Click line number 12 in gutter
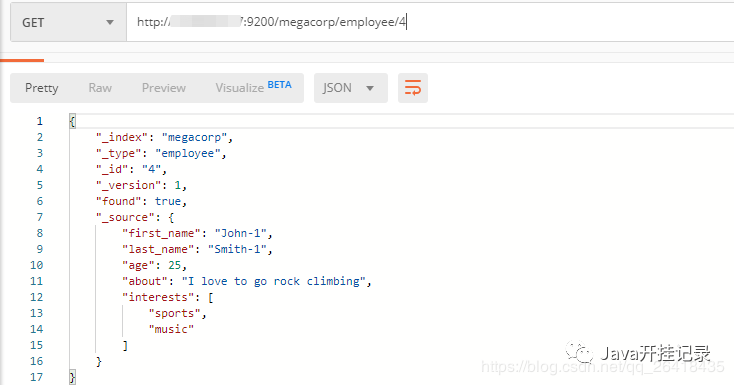The width and height of the screenshot is (734, 385). coord(37,297)
